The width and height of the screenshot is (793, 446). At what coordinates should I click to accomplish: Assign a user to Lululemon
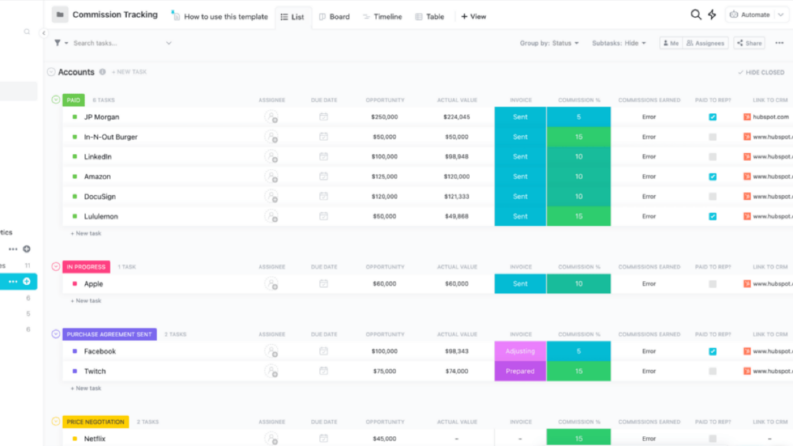[272, 216]
